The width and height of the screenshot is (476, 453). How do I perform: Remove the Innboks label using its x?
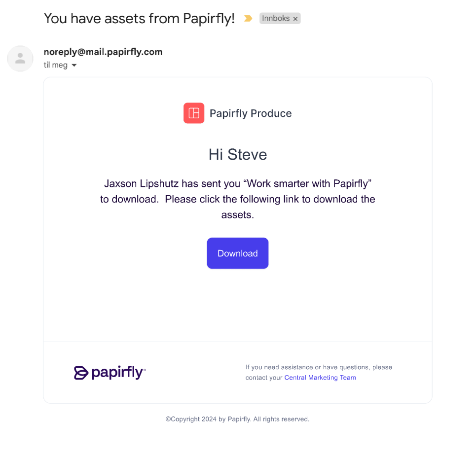click(x=295, y=19)
